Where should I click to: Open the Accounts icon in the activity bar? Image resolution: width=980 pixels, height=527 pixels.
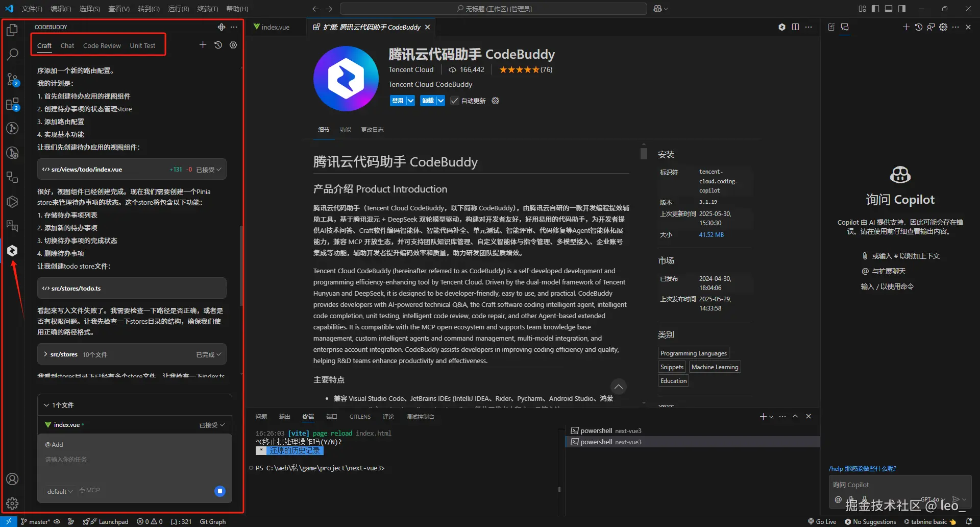tap(12, 479)
